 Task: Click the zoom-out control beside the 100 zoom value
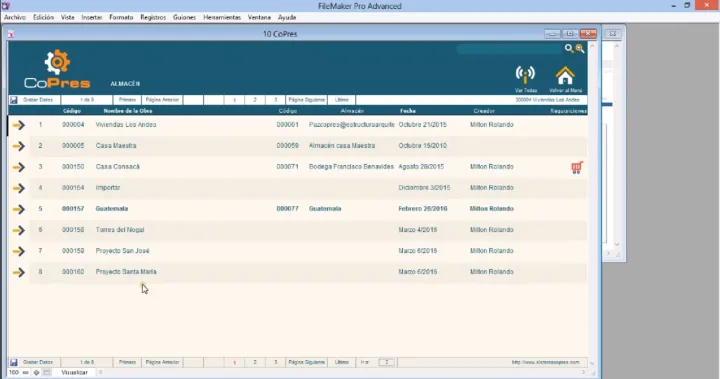pos(26,373)
